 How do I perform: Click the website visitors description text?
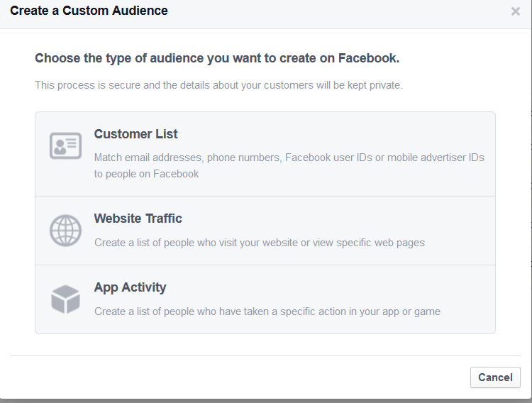(x=260, y=243)
